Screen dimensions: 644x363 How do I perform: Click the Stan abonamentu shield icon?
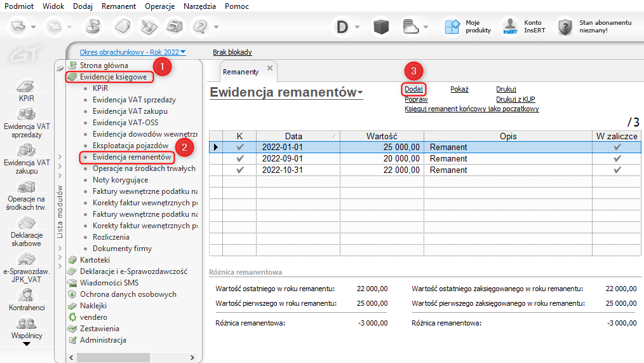pos(565,27)
